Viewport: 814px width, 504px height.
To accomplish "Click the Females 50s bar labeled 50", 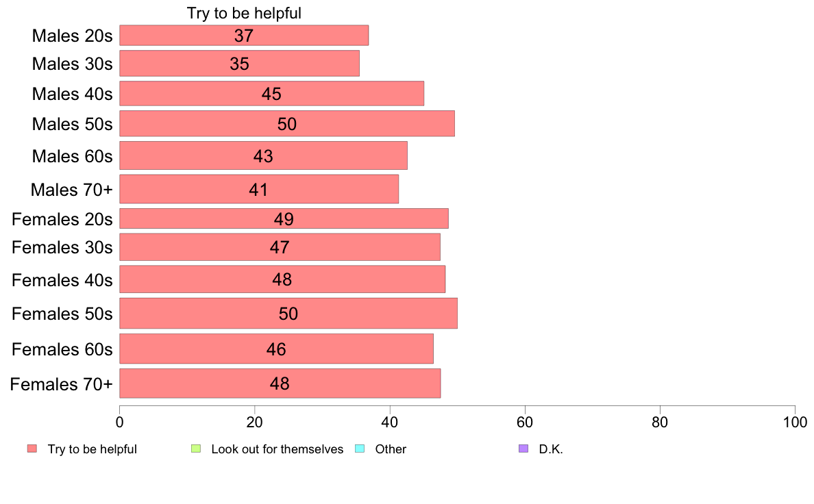I will [x=288, y=314].
